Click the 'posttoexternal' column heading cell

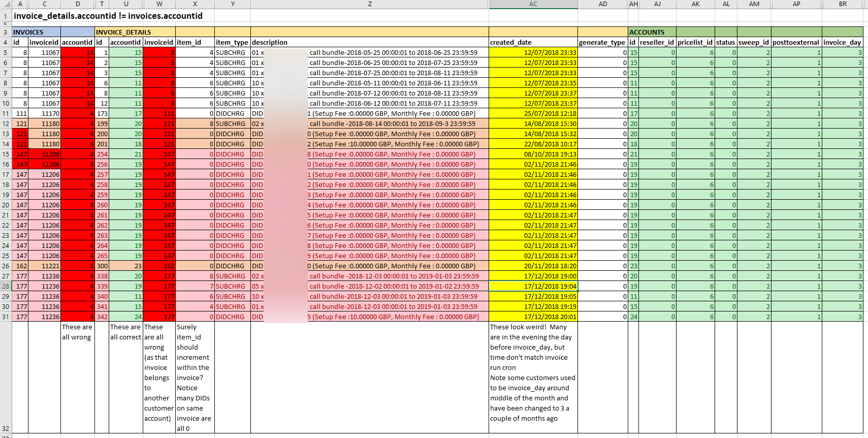(x=796, y=42)
